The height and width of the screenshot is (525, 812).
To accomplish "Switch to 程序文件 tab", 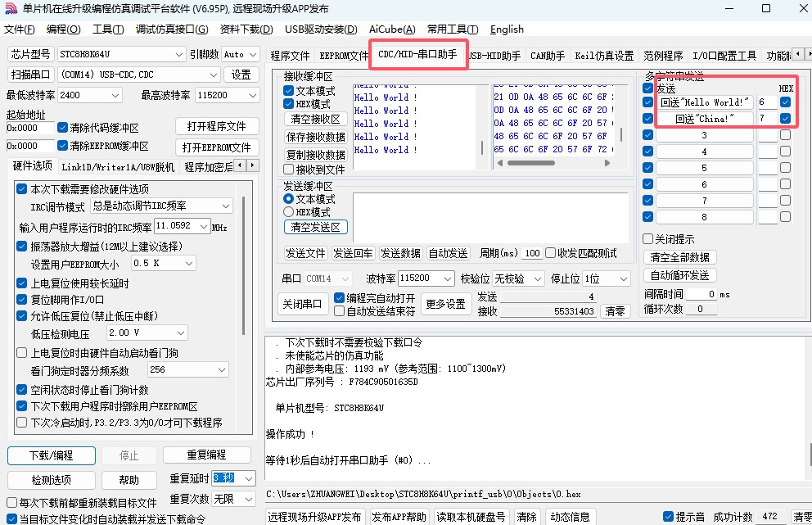I will pyautogui.click(x=290, y=56).
